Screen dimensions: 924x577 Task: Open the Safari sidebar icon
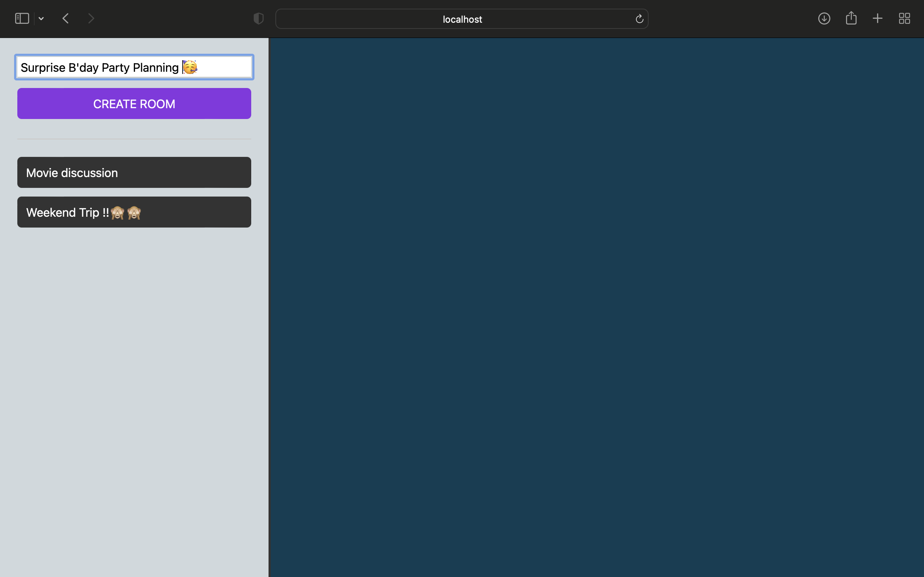click(21, 18)
